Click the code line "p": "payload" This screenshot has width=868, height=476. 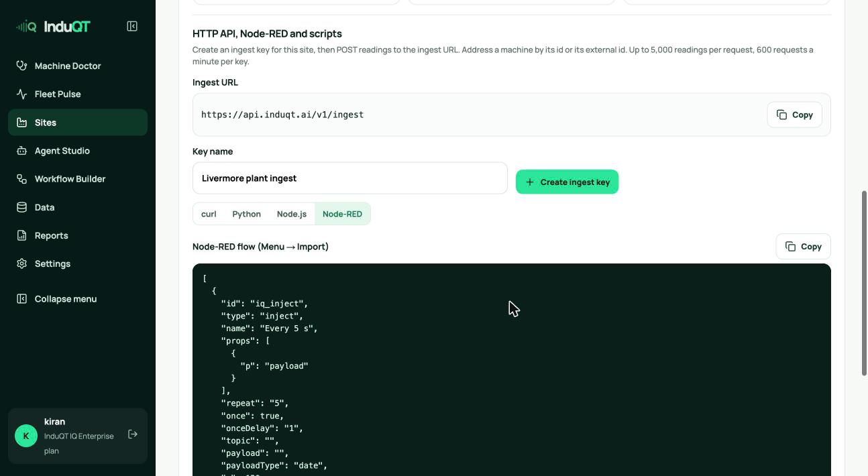(274, 366)
